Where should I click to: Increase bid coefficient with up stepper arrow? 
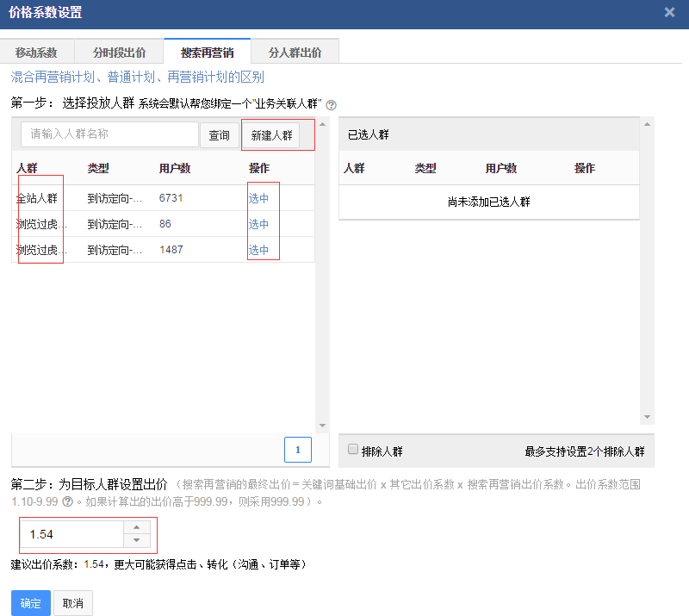coord(137,529)
